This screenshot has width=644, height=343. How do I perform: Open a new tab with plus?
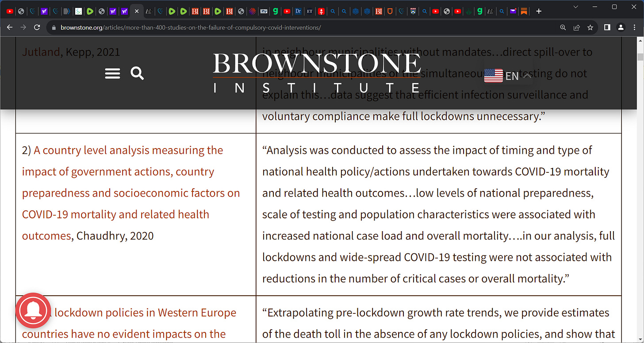click(539, 11)
